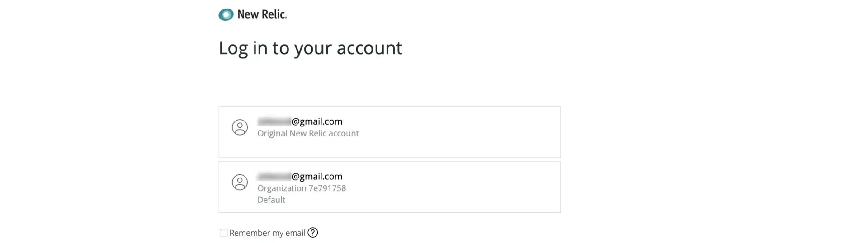
Task: Click the Remember my email label text
Action: click(x=267, y=233)
